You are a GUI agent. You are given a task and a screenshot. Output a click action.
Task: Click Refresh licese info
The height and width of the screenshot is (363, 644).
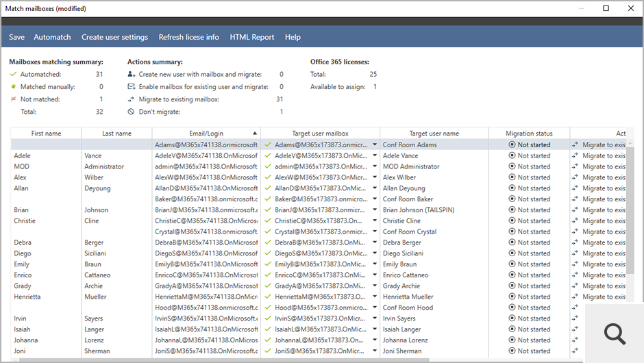(189, 37)
